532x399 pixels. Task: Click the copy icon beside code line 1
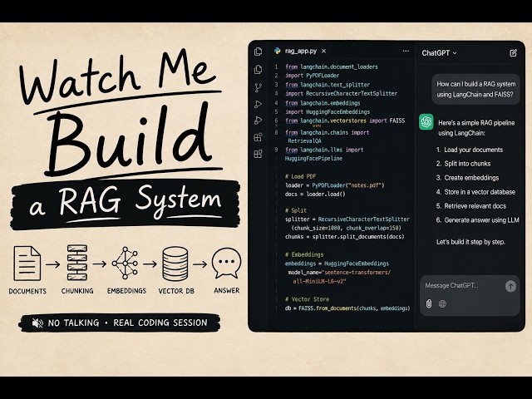tap(259, 70)
